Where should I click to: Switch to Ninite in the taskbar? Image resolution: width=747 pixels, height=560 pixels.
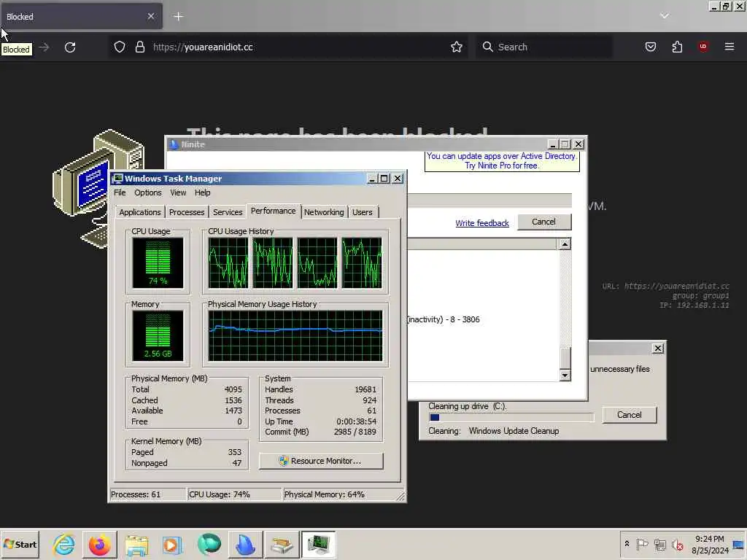pyautogui.click(x=245, y=545)
